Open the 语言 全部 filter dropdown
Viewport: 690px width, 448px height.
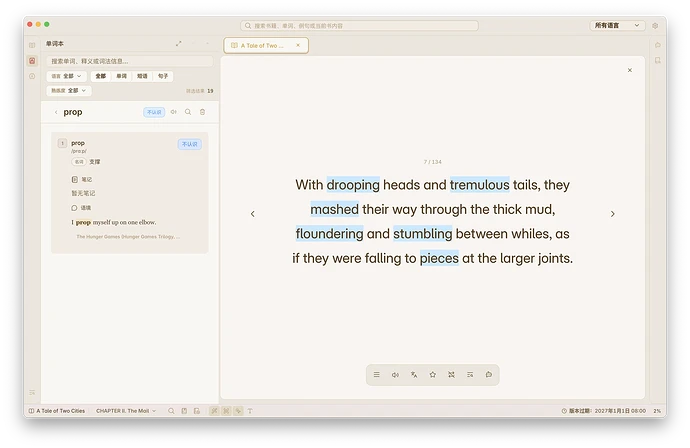pyautogui.click(x=66, y=76)
